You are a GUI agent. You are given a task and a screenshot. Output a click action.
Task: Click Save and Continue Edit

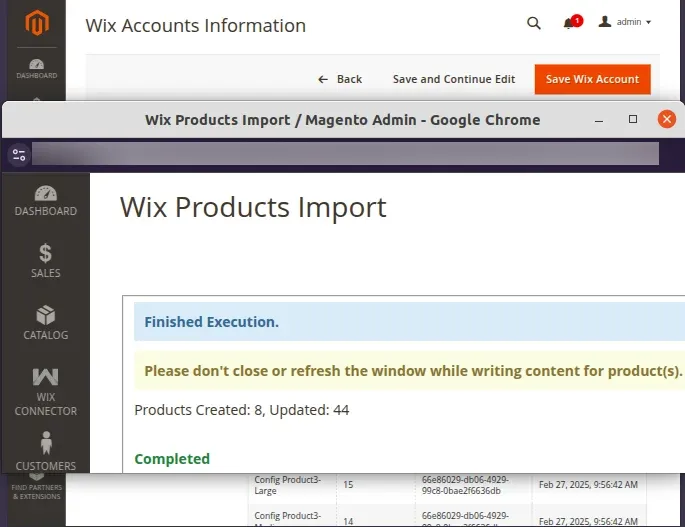(x=454, y=79)
